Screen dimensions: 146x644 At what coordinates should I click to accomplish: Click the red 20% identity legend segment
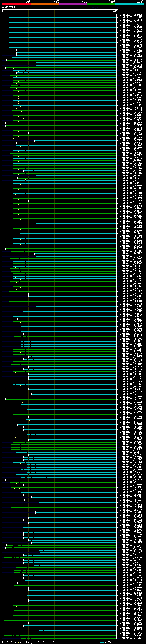pos(16,4)
